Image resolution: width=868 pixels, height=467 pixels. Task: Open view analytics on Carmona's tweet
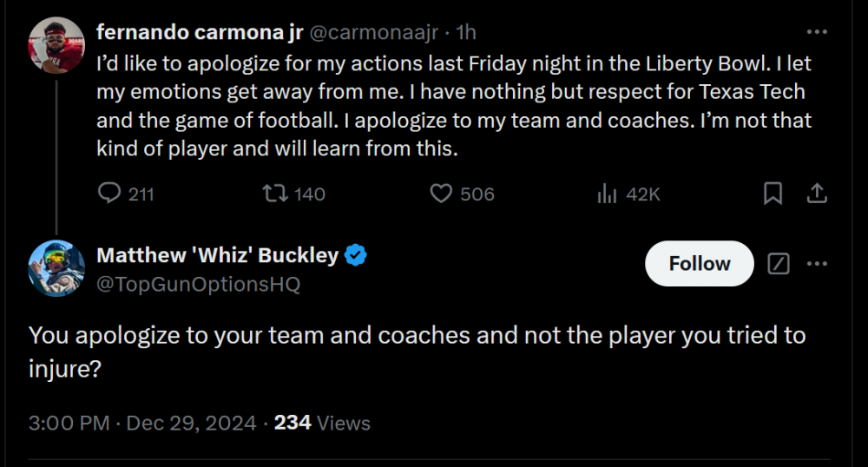(x=607, y=194)
